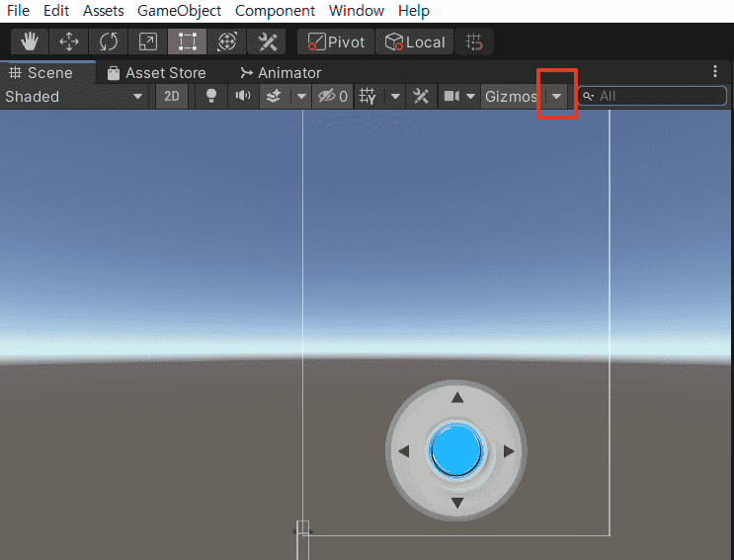Click joystick right arrow
This screenshot has width=734, height=560.
pyautogui.click(x=510, y=451)
